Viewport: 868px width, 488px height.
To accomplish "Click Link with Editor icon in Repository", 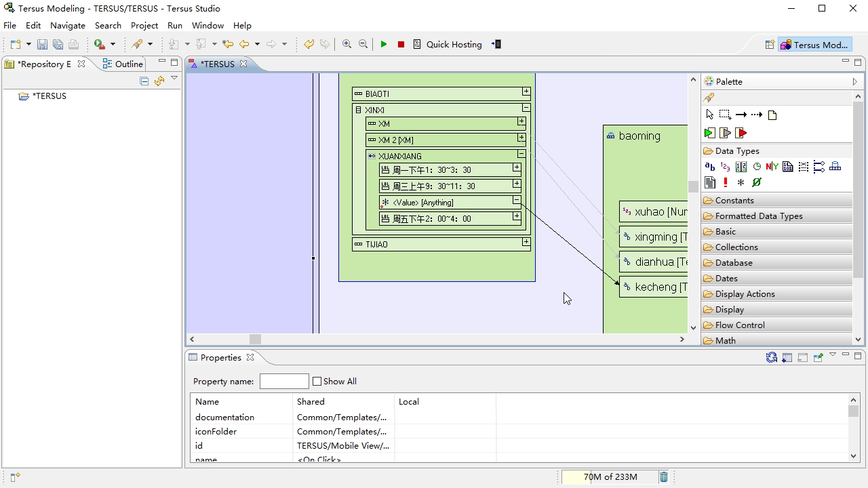I will coord(159,81).
